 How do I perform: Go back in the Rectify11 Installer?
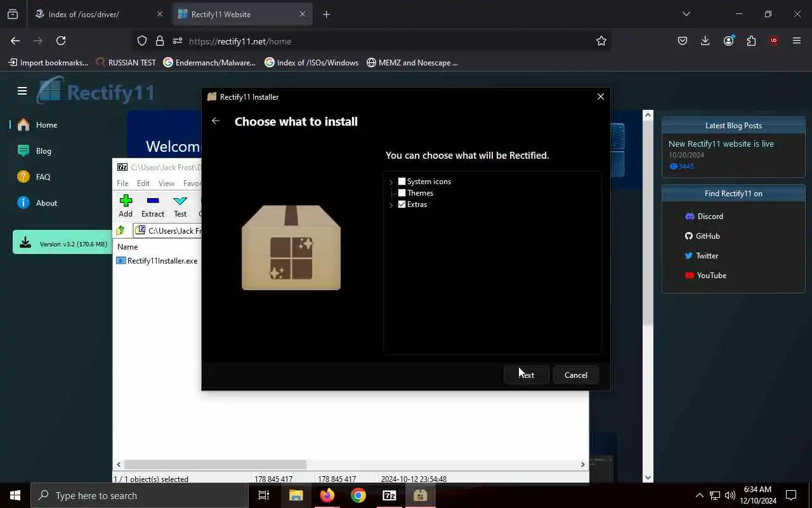(x=216, y=121)
